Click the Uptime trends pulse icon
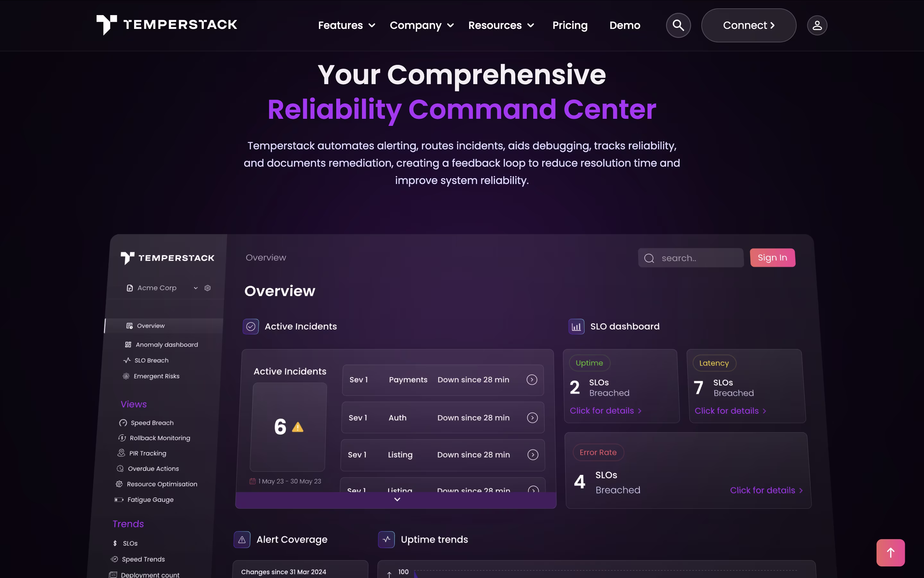 coord(386,539)
